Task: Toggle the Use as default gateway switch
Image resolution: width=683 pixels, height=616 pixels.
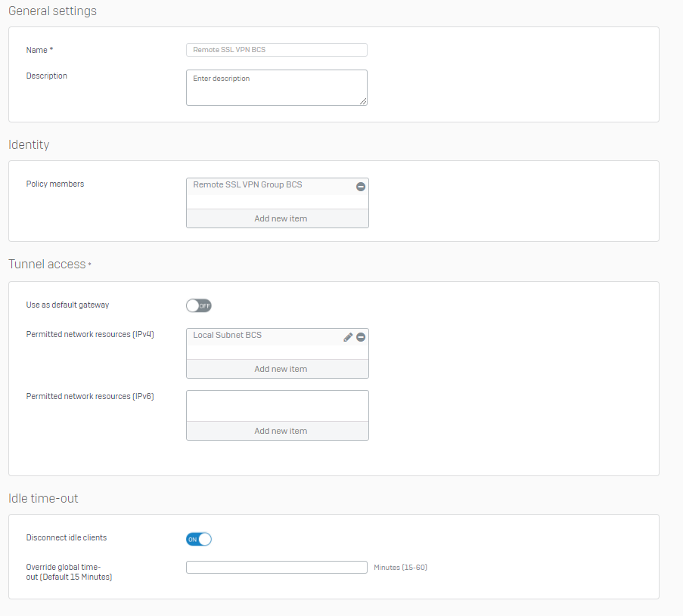Action: [199, 305]
